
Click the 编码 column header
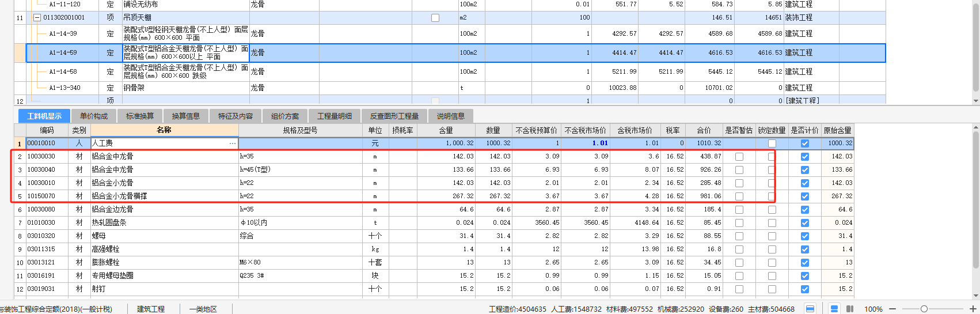[x=47, y=130]
